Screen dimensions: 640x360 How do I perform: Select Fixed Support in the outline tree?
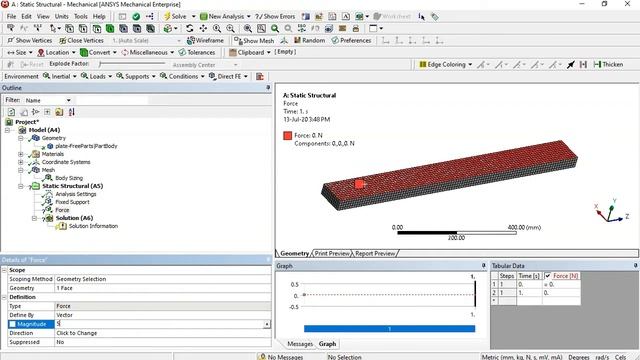coord(72,202)
